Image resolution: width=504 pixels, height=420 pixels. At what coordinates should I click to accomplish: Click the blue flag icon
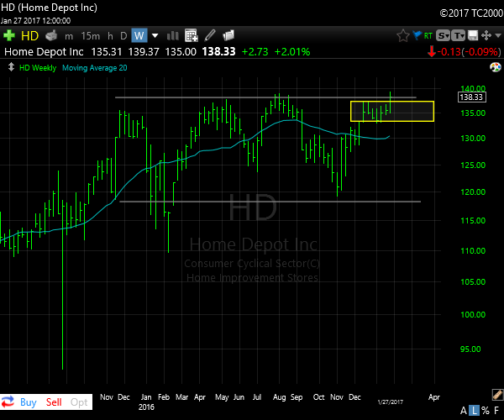tap(417, 35)
